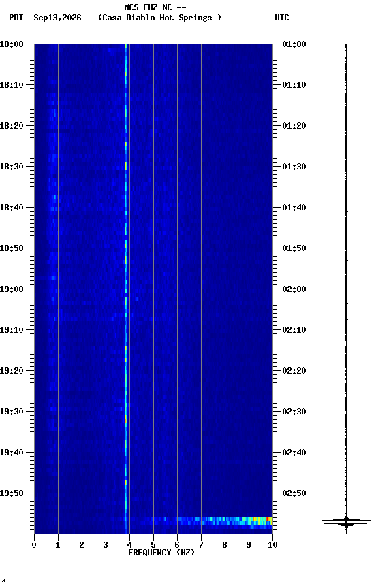Click the 18:20 PDT time label
Screen dimensions: 376x588
[12, 126]
